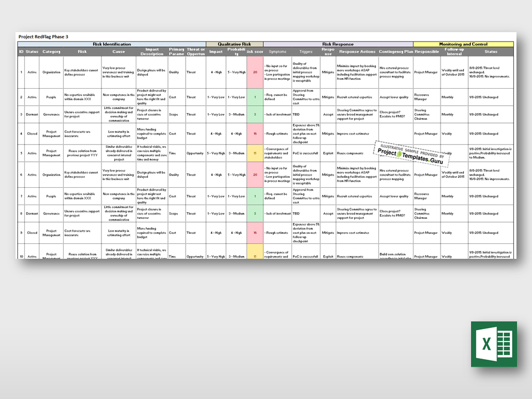The height and width of the screenshot is (399, 532).
Task: Select the 'Project RedFlag Phase 3' title
Action: pyautogui.click(x=43, y=37)
